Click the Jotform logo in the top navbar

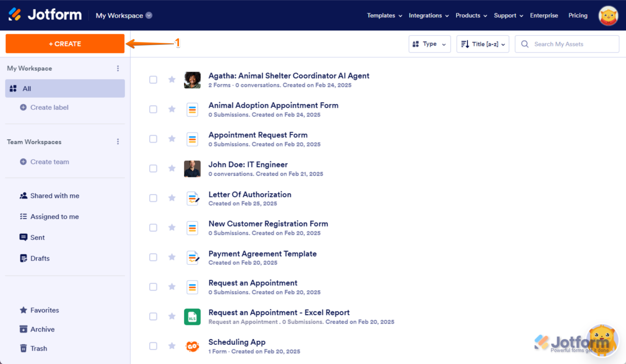(45, 15)
